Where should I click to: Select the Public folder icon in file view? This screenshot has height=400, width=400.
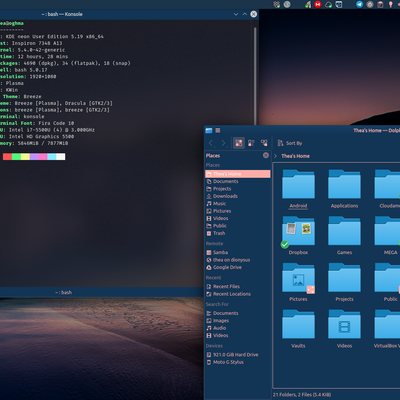pos(387,278)
